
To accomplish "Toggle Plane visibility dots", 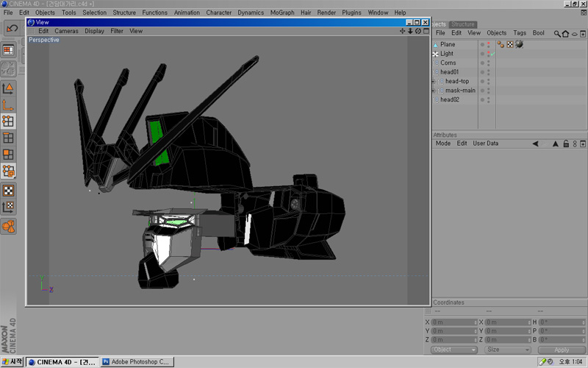I will pyautogui.click(x=488, y=45).
